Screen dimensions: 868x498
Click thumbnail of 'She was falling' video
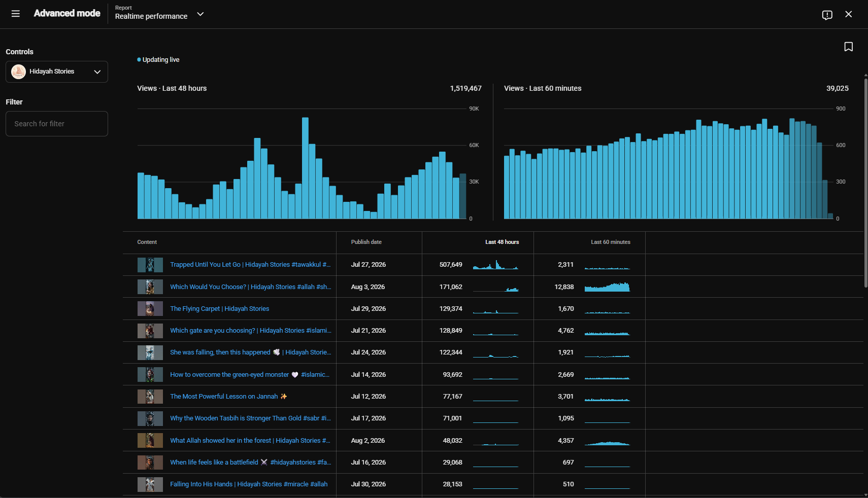point(150,352)
